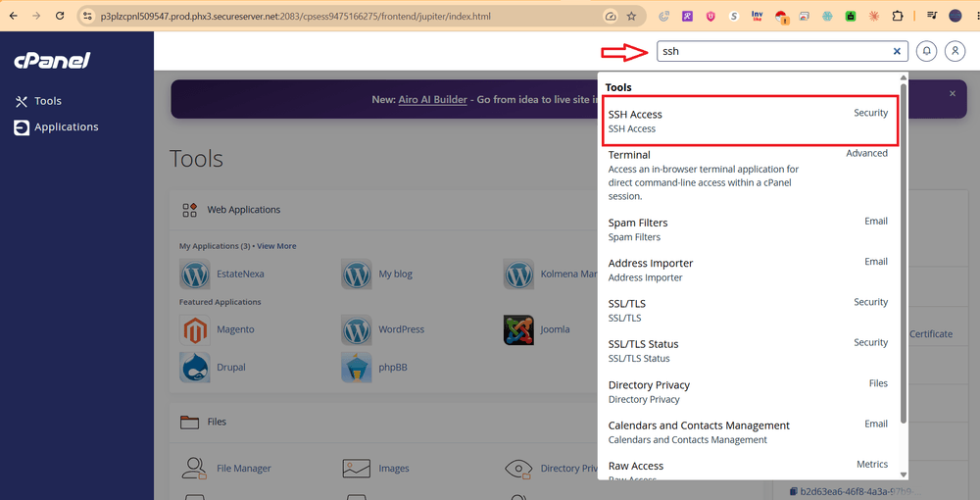This screenshot has width=980, height=500.
Task: Click the featured WordPress application icon
Action: [x=357, y=329]
